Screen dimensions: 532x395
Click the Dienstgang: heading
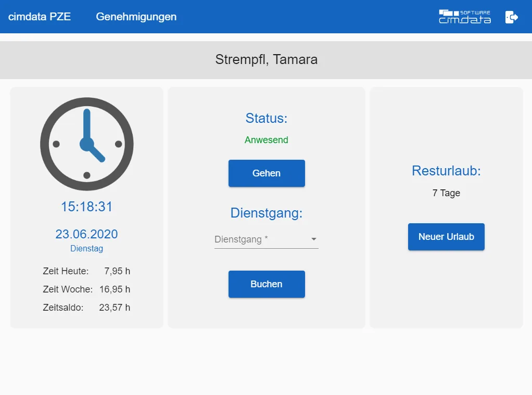267,213
